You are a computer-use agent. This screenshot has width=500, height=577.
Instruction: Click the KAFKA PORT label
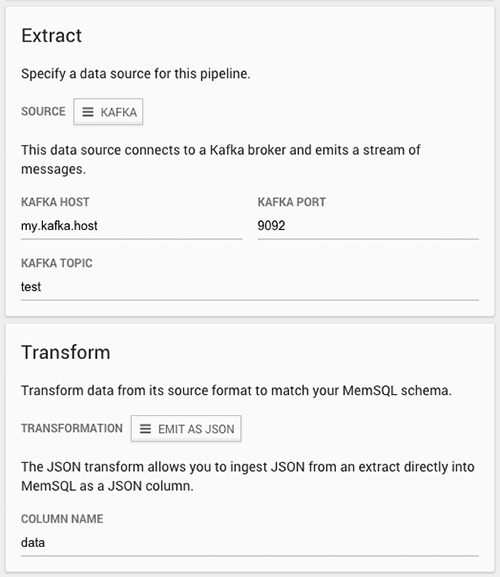point(292,202)
